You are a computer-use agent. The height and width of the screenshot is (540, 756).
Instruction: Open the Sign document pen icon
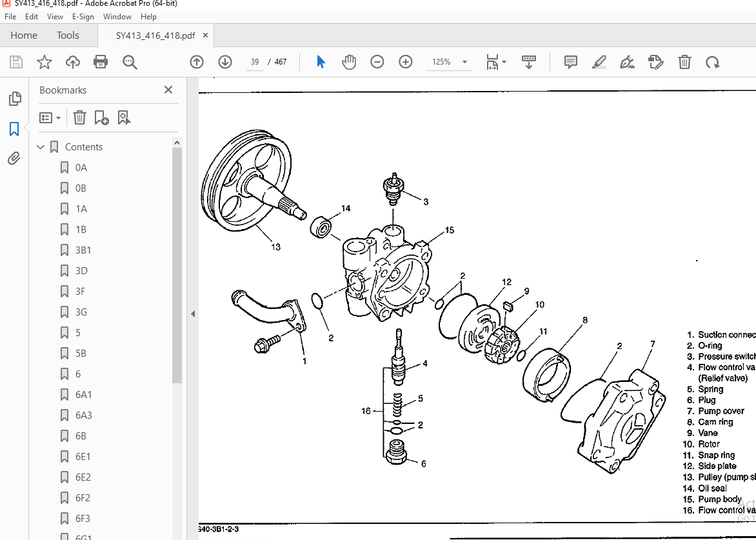coord(627,62)
